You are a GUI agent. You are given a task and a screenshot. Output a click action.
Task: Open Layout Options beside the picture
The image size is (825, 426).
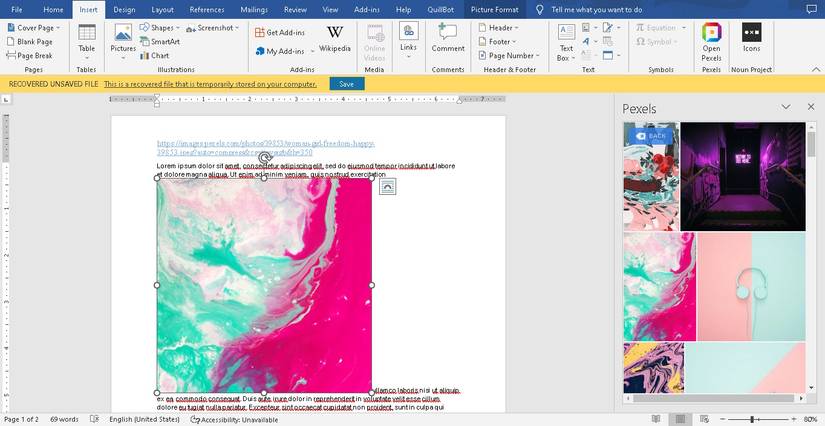(387, 187)
